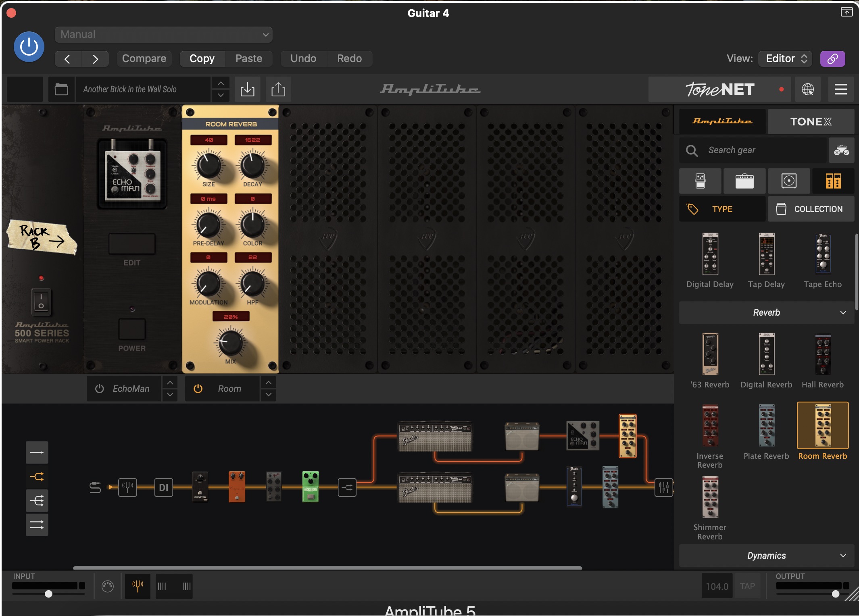
Task: Click the purple link icon
Action: (x=833, y=59)
